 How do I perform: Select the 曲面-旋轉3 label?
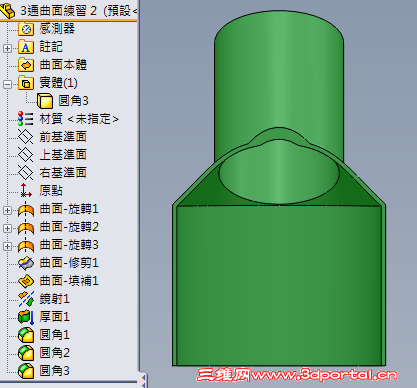tap(69, 245)
